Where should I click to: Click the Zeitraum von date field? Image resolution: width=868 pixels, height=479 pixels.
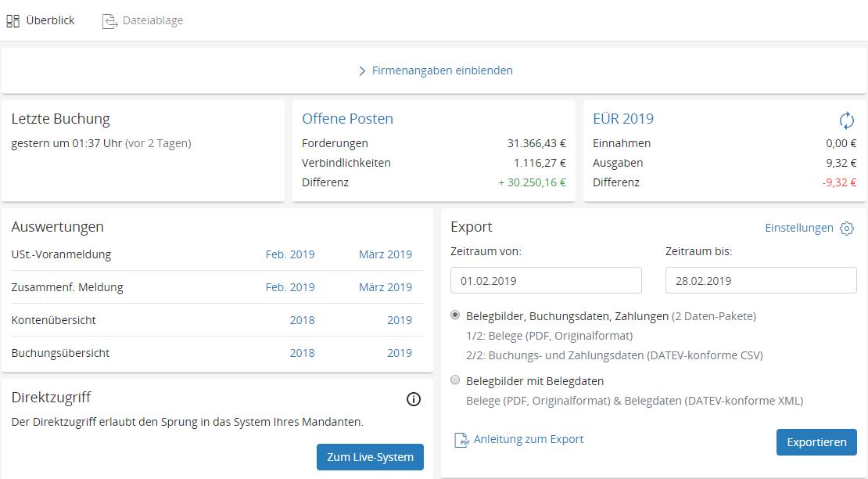(x=546, y=280)
